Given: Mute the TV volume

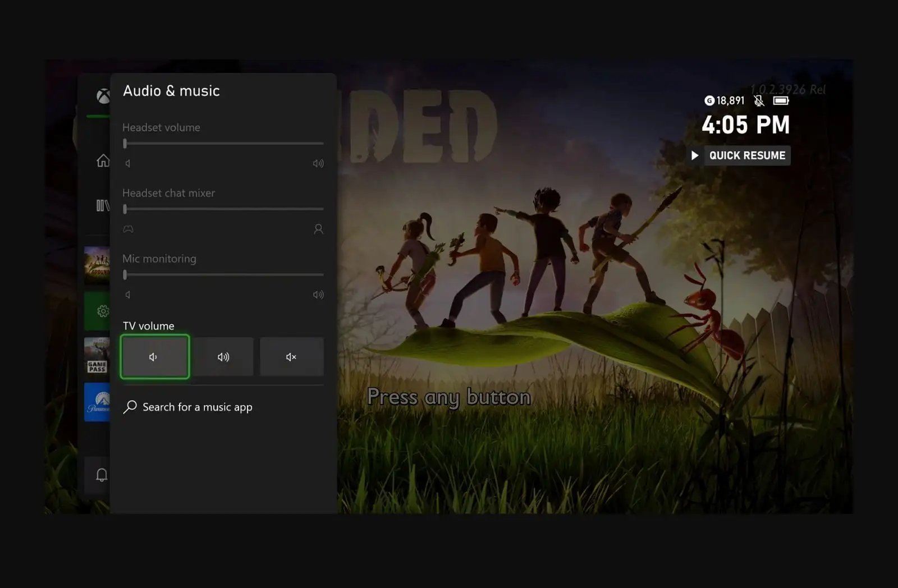Looking at the screenshot, I should tap(291, 357).
